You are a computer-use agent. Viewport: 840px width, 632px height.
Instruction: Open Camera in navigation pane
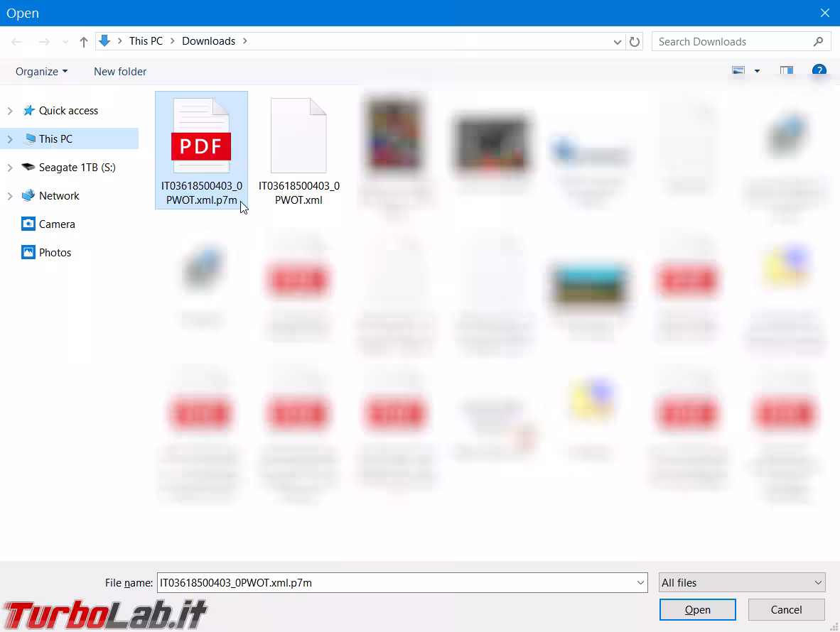pos(57,224)
